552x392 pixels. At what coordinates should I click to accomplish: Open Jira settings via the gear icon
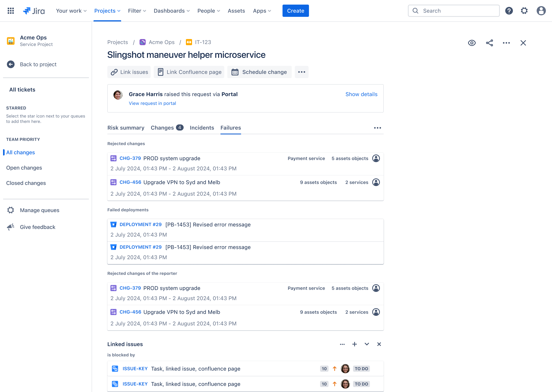(x=524, y=11)
